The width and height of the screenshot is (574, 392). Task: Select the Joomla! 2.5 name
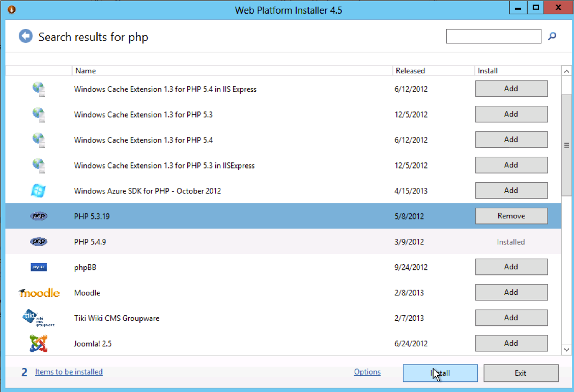pos(93,344)
